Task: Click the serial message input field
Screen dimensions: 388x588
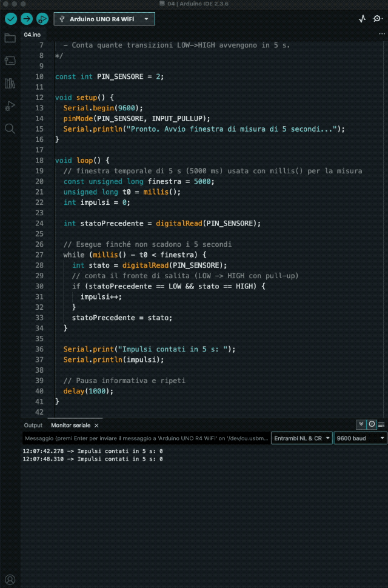Action: (x=145, y=438)
